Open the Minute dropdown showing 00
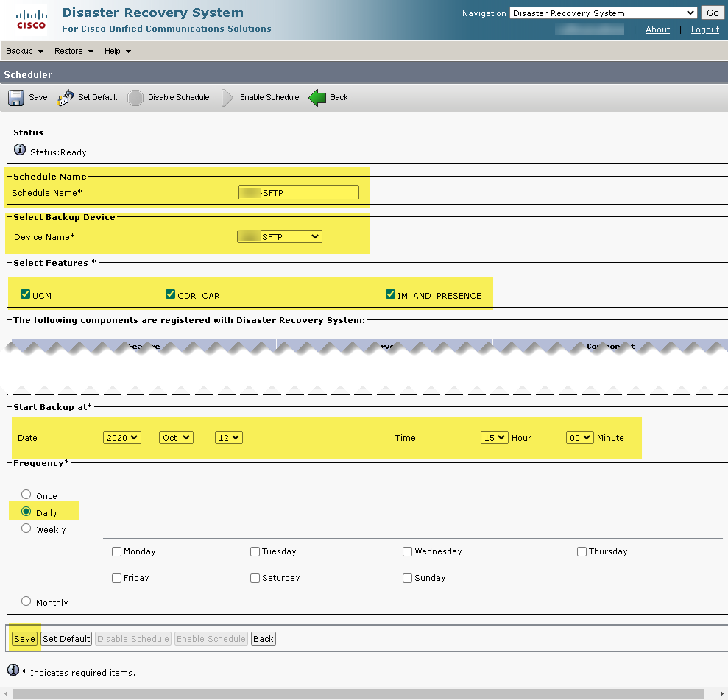 tap(580, 438)
